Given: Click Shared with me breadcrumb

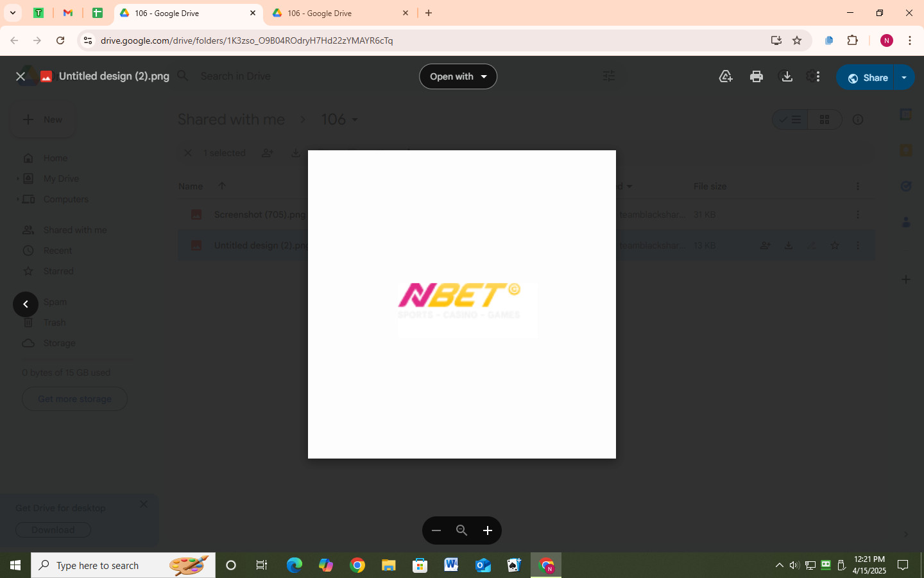Looking at the screenshot, I should (x=231, y=119).
